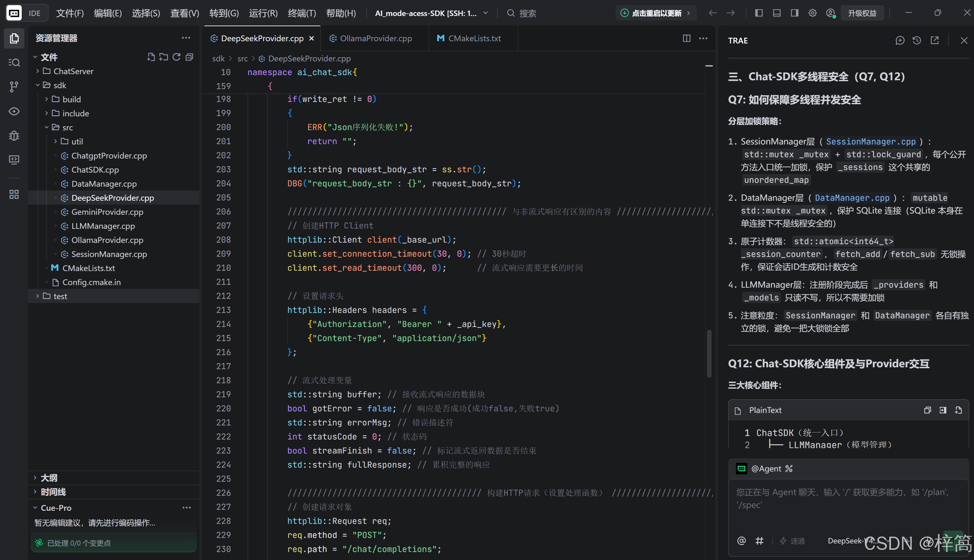This screenshot has height=560, width=974.
Task: Open Config.cmake.in in the file tree
Action: (x=114, y=282)
